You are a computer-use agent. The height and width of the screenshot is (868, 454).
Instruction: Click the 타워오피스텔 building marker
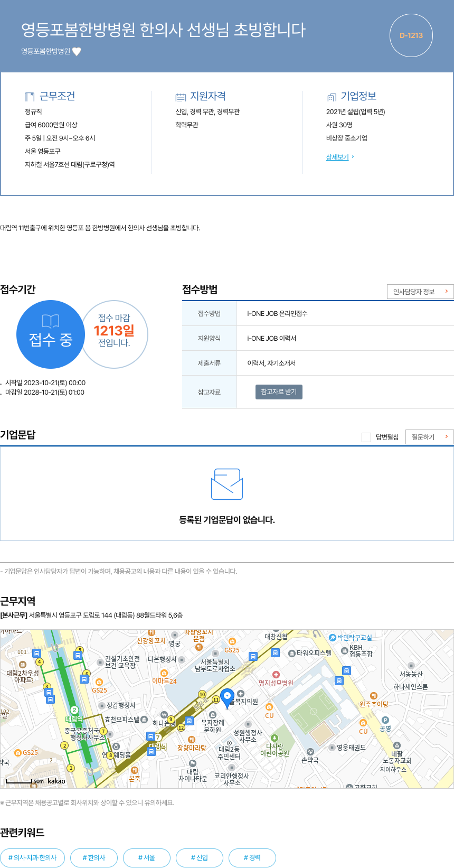[x=292, y=654]
